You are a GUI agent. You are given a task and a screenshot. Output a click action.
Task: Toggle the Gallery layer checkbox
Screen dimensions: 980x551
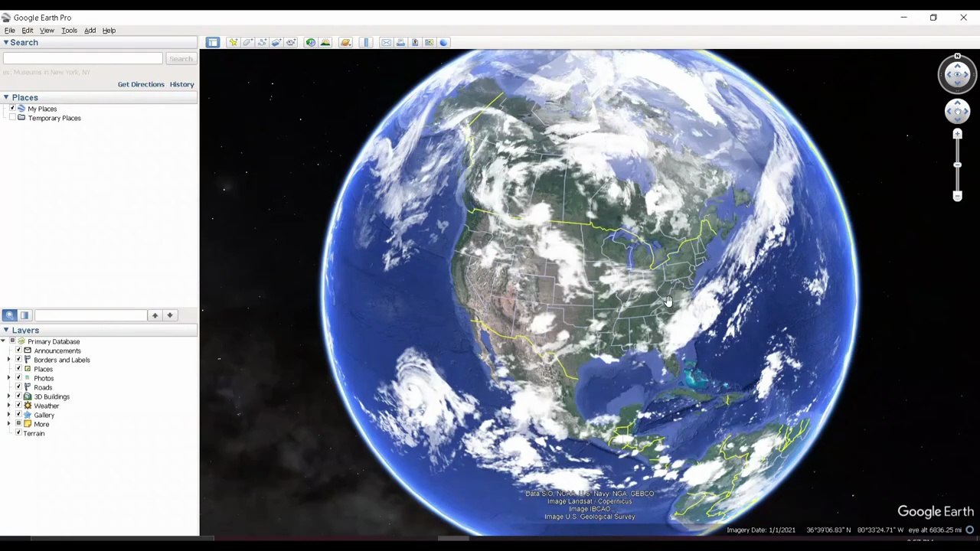tap(18, 415)
